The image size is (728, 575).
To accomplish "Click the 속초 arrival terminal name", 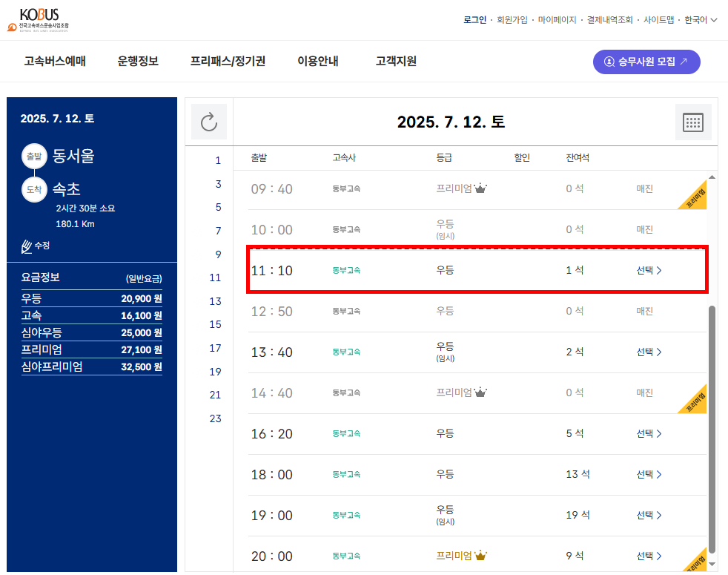I will tap(67, 189).
